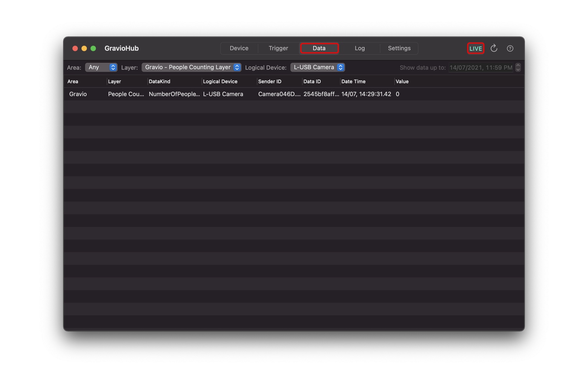The image size is (588, 384).
Task: Click the refresh icon in the toolbar
Action: click(x=494, y=48)
